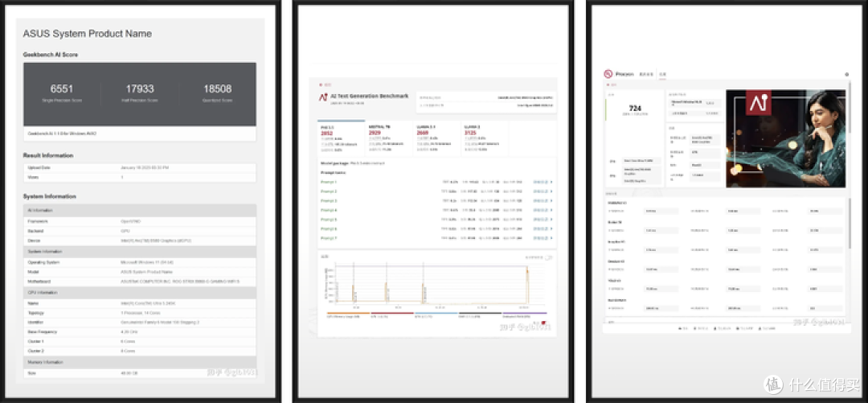
Task: Open the Prompt 7 link
Action: click(x=329, y=238)
